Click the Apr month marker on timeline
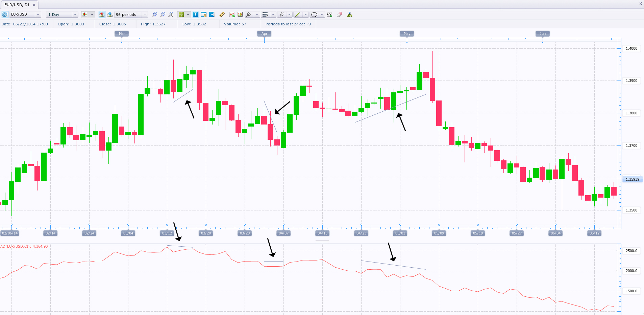Viewport: 644px width, 315px height. (264, 33)
